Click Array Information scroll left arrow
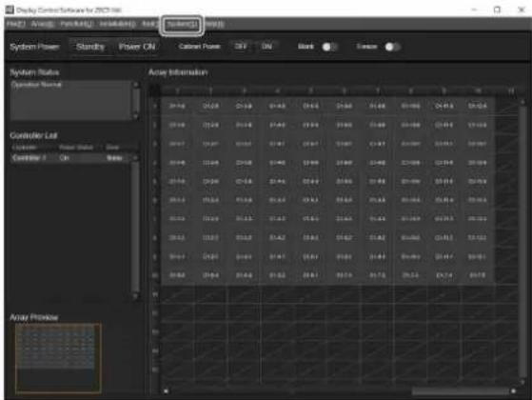 point(166,391)
